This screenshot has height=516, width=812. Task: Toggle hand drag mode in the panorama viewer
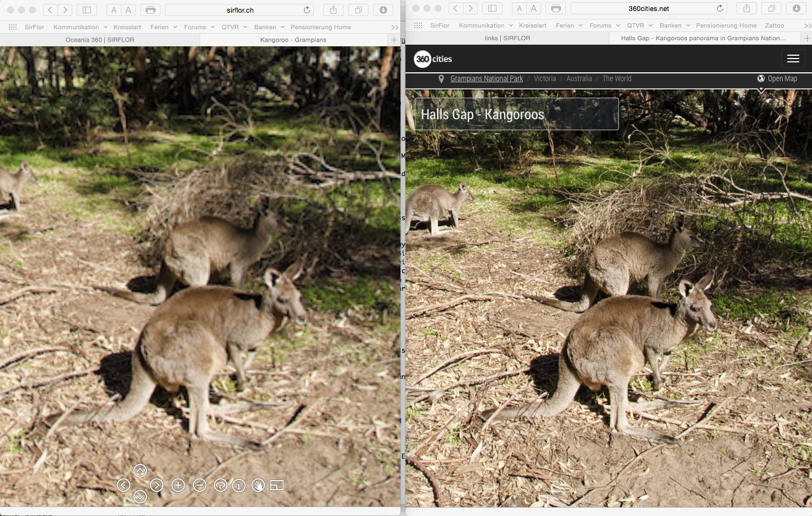tap(258, 485)
